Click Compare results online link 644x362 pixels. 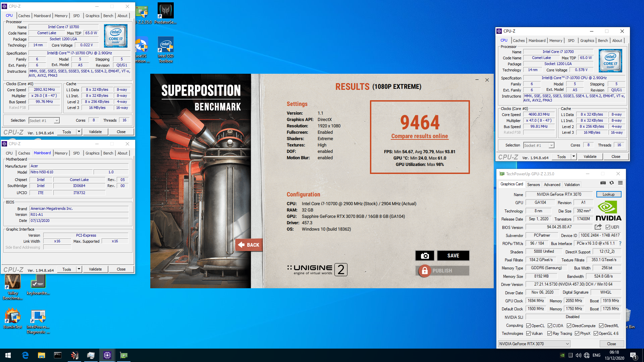pos(419,136)
